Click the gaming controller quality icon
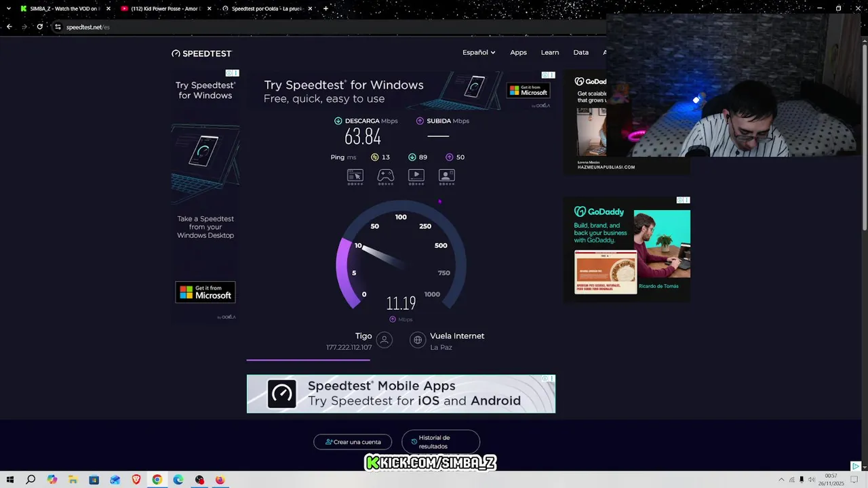The height and width of the screenshot is (488, 868). click(x=386, y=176)
